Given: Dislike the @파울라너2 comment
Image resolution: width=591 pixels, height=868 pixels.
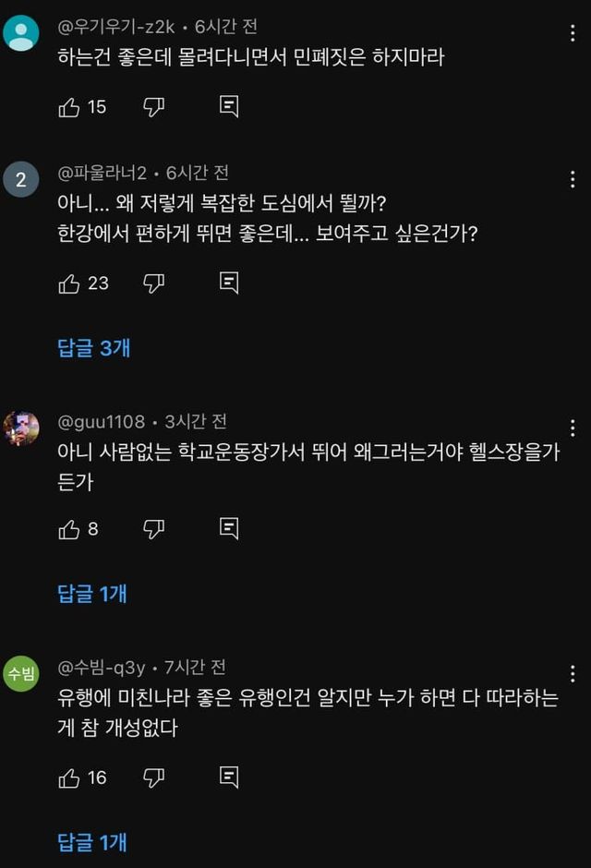Looking at the screenshot, I should point(154,283).
